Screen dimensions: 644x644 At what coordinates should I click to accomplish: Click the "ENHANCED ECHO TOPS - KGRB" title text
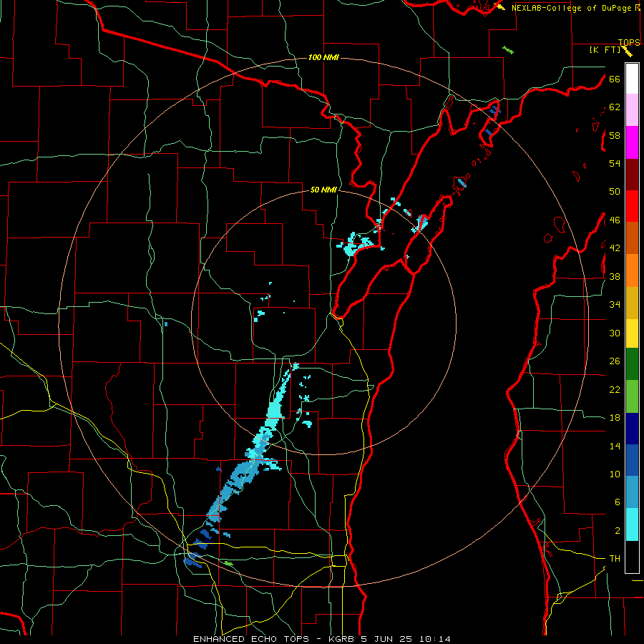click(273, 639)
